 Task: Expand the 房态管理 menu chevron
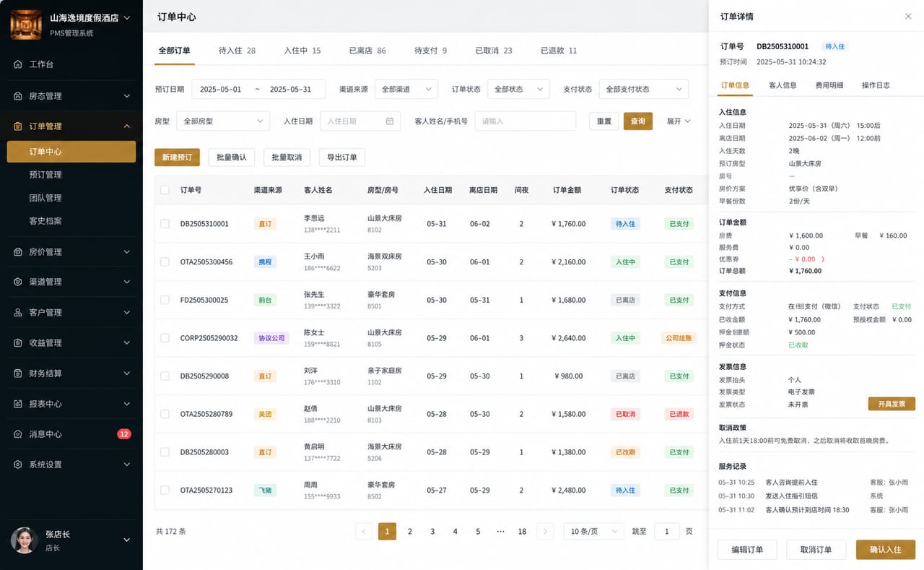tap(127, 96)
